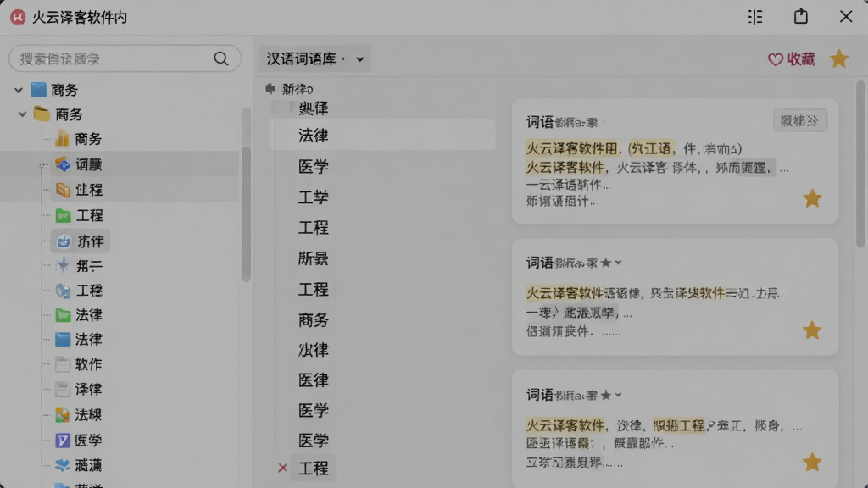Collapse the root 商务 tree node chevron
Image resolution: width=868 pixels, height=488 pixels.
pos(19,90)
